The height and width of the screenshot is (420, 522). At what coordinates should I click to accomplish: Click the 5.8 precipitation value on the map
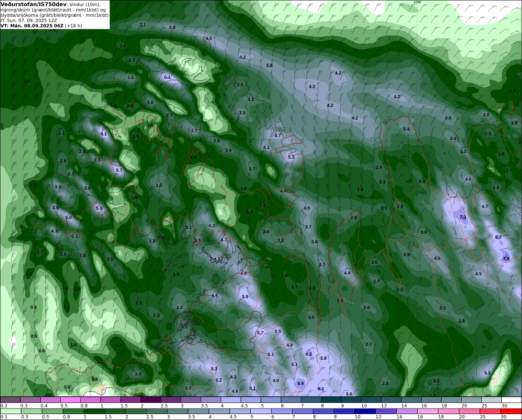coord(323,358)
